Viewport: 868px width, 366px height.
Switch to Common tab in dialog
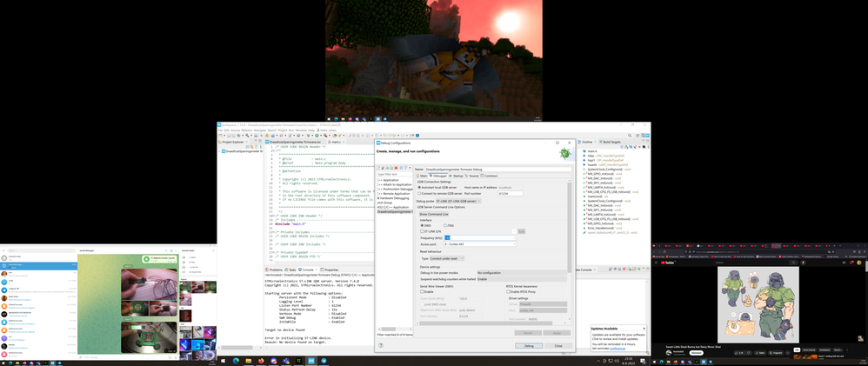point(490,176)
